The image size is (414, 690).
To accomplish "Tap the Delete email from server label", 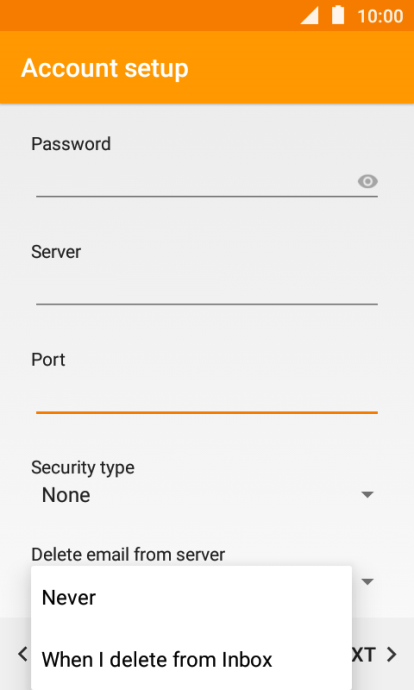I will 128,554.
